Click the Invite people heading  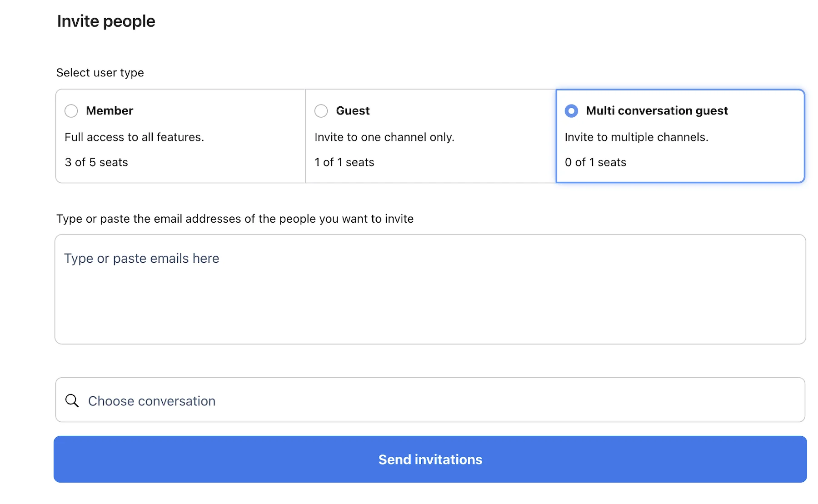coord(106,20)
